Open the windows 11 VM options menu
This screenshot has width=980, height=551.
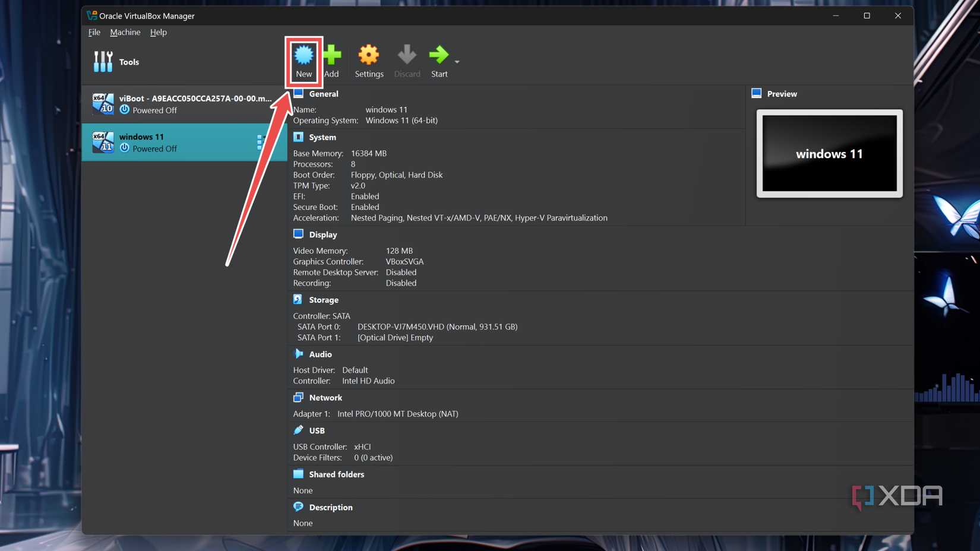(x=260, y=142)
